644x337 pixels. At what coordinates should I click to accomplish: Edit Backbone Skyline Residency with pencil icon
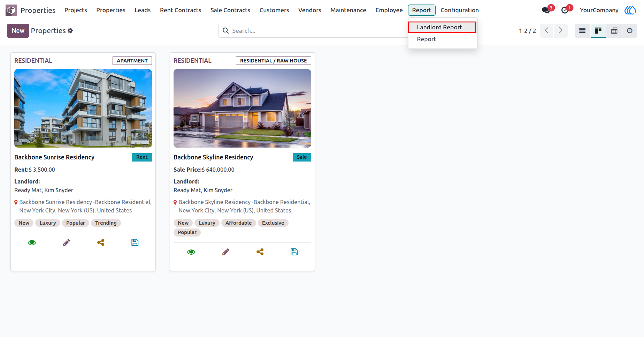click(x=225, y=252)
